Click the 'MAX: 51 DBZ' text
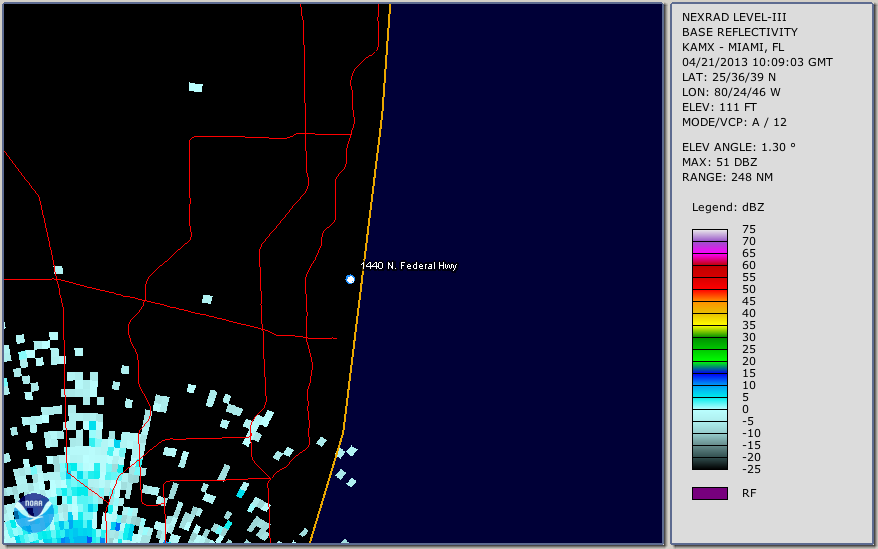The width and height of the screenshot is (878, 549). (719, 162)
